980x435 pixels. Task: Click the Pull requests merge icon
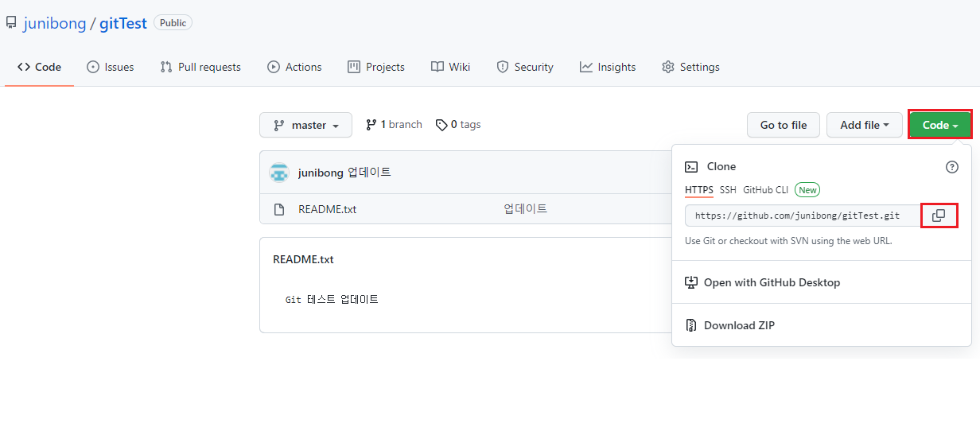coord(166,67)
